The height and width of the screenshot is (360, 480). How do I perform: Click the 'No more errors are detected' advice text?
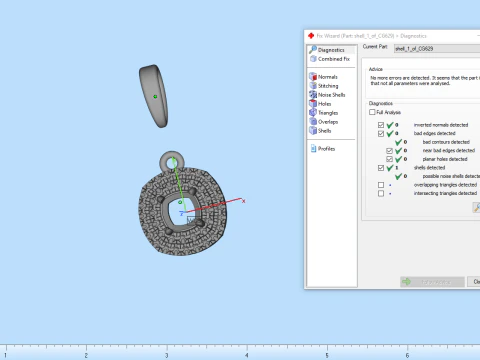(425, 80)
